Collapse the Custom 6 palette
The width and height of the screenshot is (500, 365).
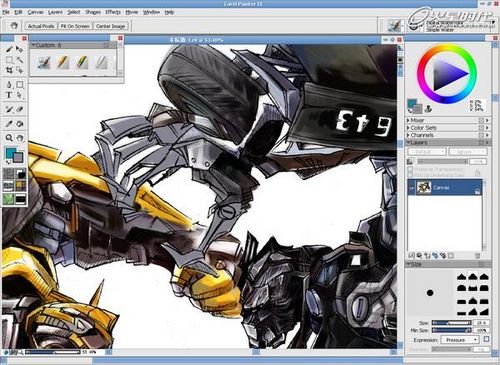(x=33, y=45)
